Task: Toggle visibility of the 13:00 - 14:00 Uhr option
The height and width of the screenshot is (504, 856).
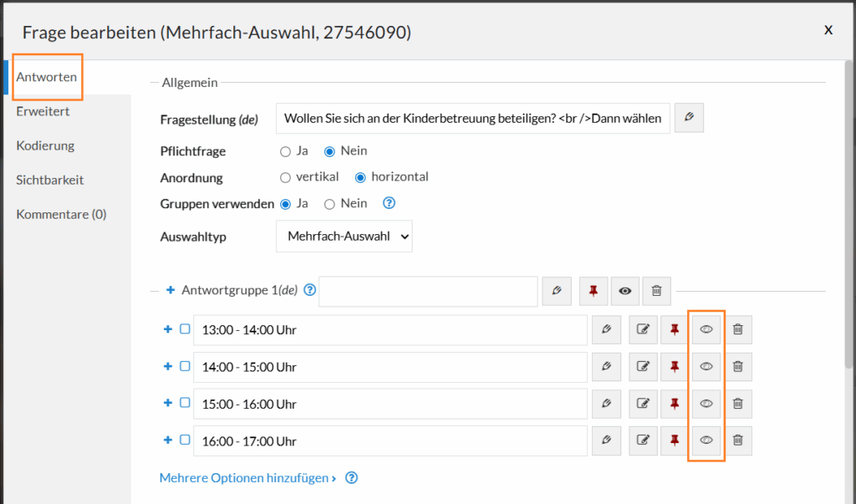Action: pos(706,330)
